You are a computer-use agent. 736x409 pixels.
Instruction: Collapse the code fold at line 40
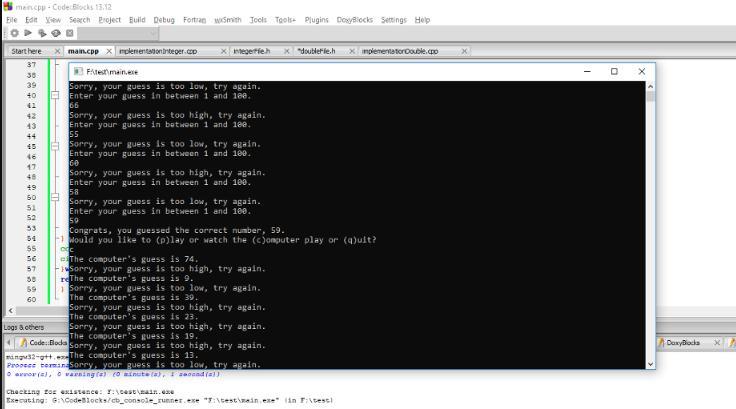coord(55,95)
